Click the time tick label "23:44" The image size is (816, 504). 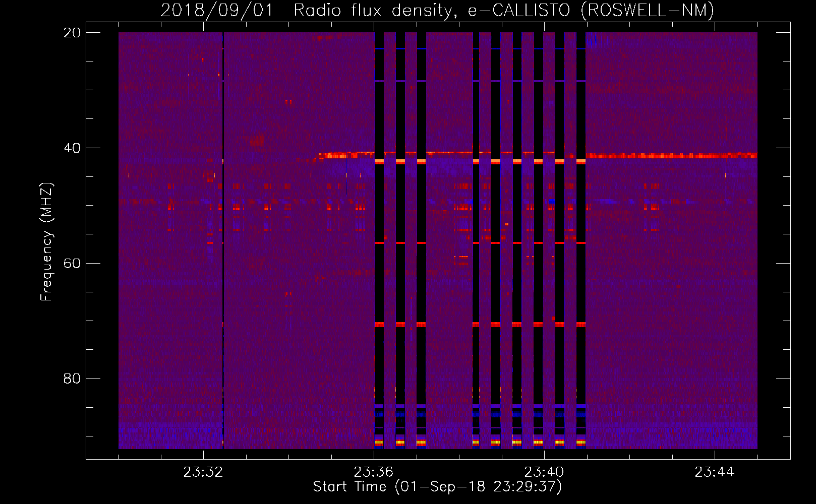tap(714, 472)
